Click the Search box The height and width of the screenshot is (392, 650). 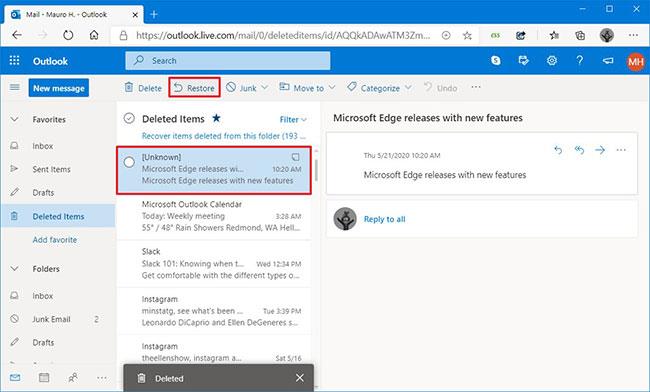pos(228,60)
